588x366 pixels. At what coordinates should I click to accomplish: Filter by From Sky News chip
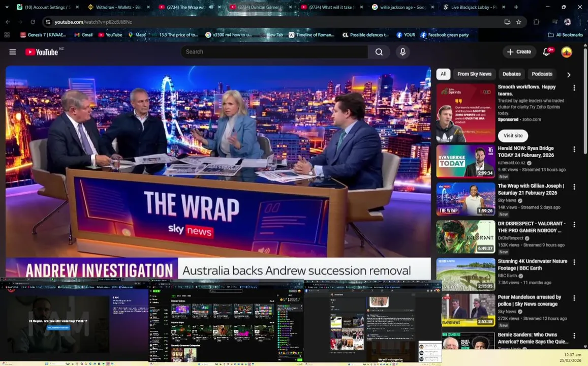[x=474, y=74]
